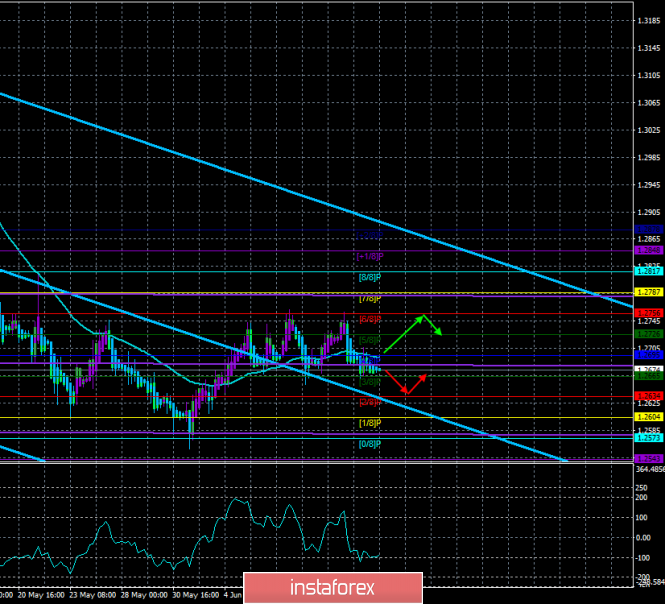Select the blue 1.2695 level tag
This screenshot has height=604, width=665.
tap(649, 355)
